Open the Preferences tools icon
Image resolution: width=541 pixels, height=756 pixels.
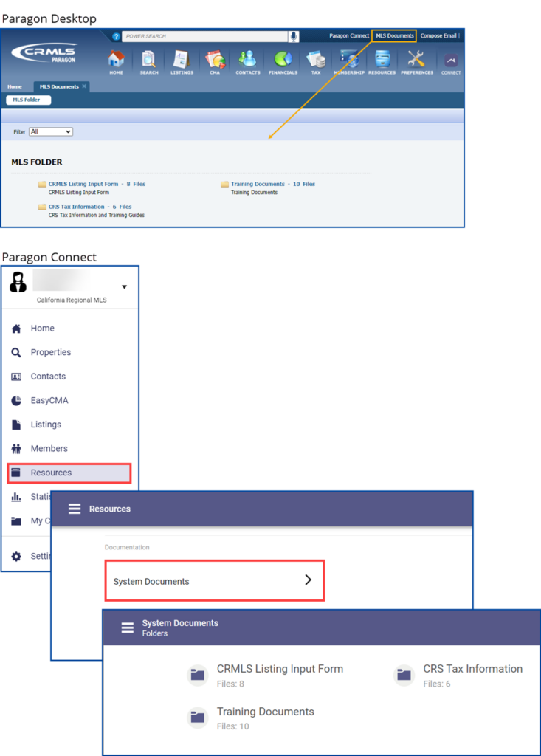coord(417,61)
